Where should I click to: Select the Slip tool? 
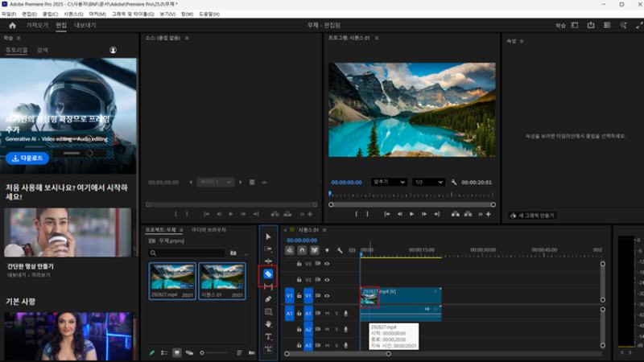(268, 286)
